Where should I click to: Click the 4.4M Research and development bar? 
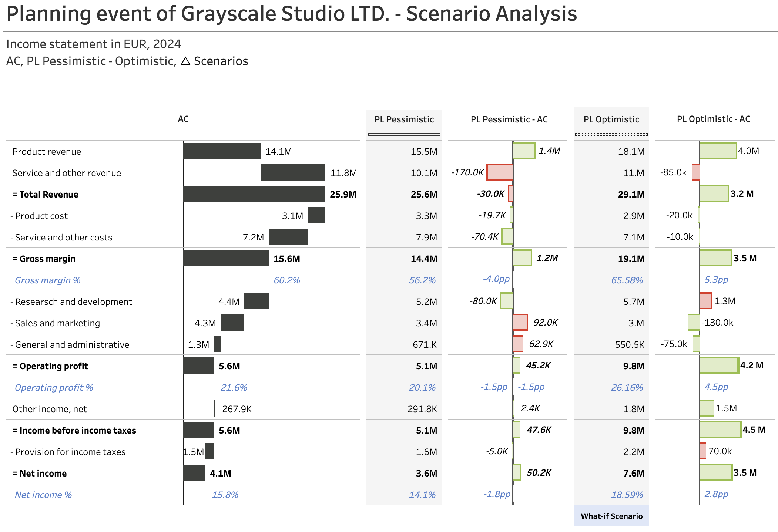coord(256,301)
